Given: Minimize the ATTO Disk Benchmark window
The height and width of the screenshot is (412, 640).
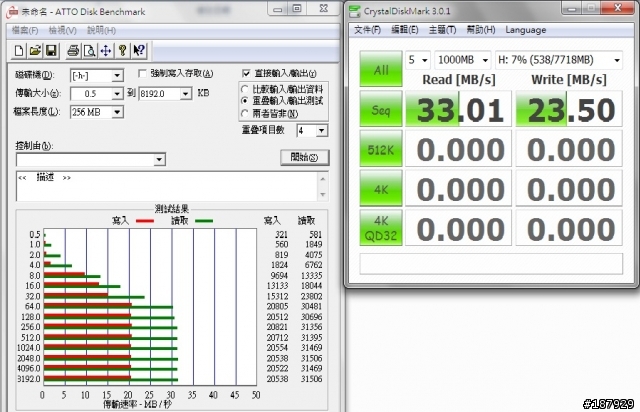Looking at the screenshot, I should pos(278,9).
